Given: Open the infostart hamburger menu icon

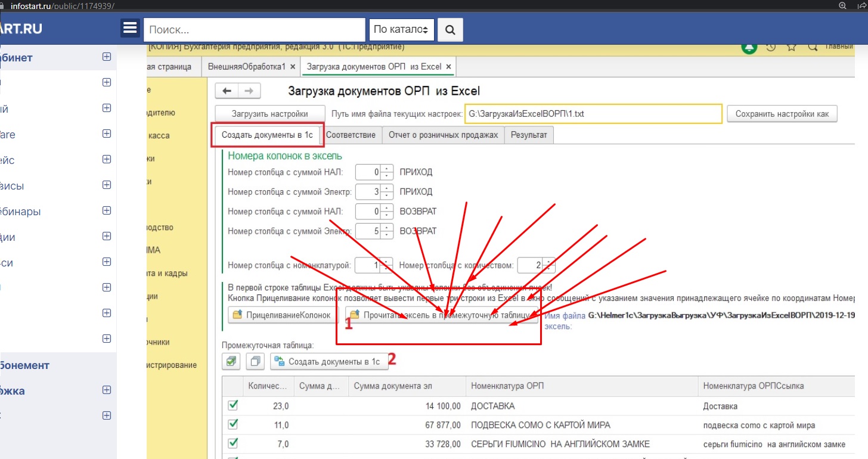Looking at the screenshot, I should [131, 28].
